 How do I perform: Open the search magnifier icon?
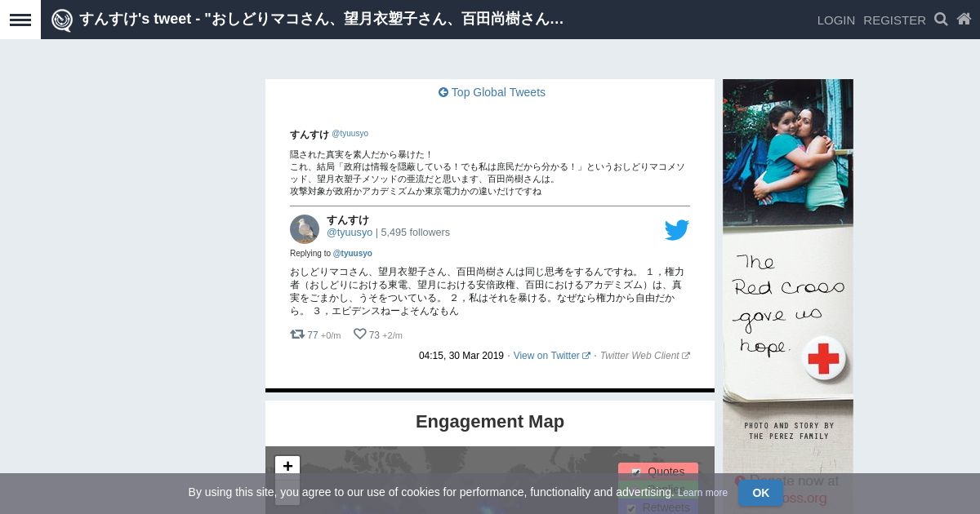coord(941,19)
